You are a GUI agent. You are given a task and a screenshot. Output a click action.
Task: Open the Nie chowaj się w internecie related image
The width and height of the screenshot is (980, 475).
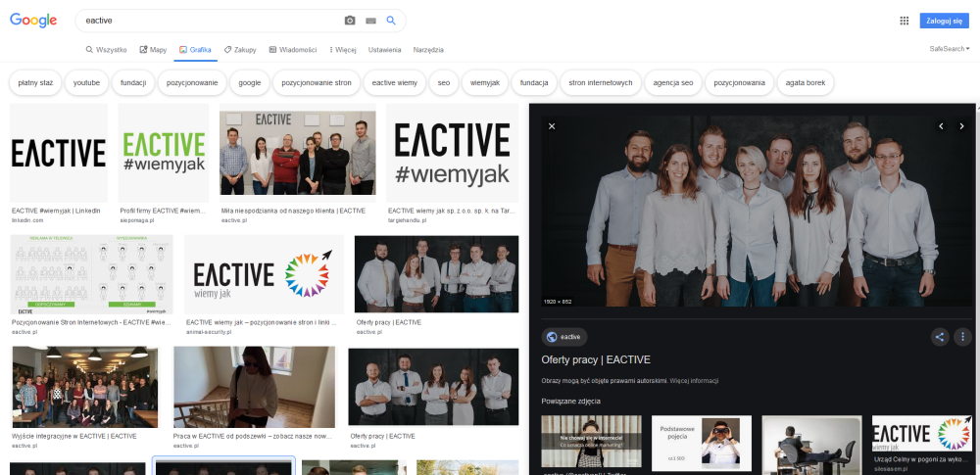click(591, 442)
